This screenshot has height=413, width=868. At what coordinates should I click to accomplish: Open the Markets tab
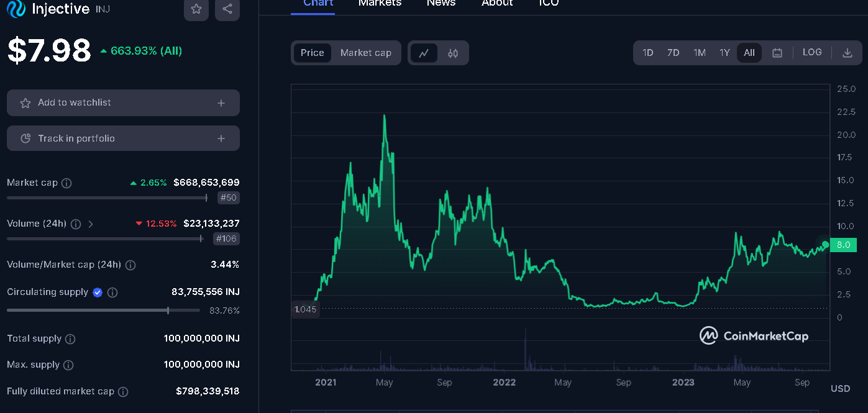point(380,3)
